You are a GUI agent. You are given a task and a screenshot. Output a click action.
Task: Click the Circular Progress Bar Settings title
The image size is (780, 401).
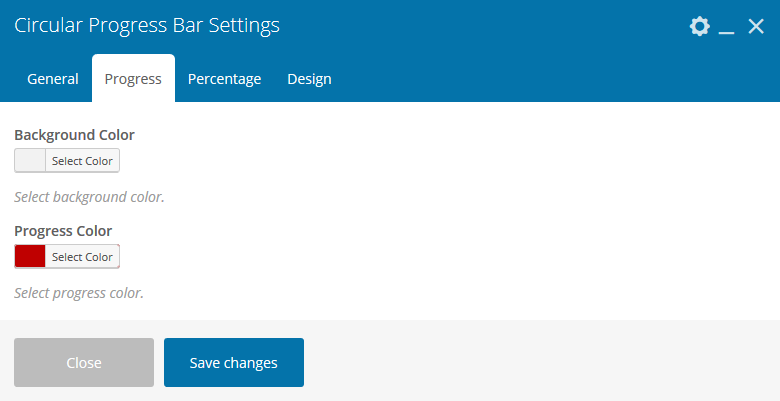[147, 26]
